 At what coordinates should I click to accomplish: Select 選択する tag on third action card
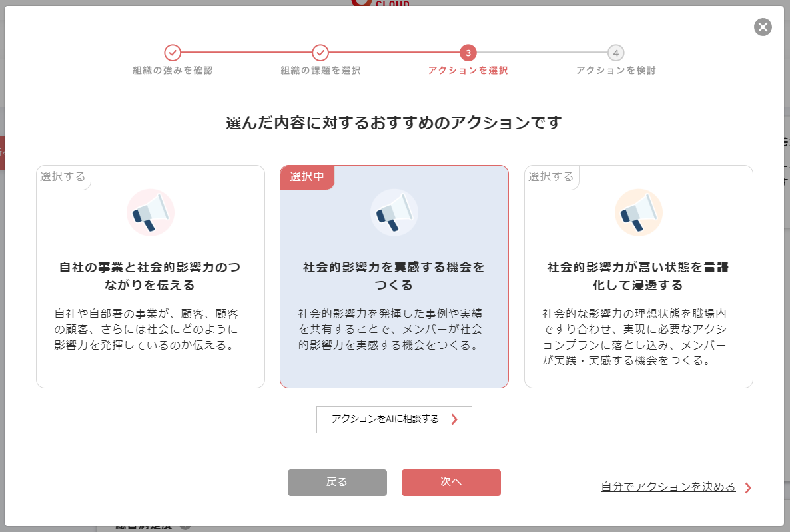point(552,177)
